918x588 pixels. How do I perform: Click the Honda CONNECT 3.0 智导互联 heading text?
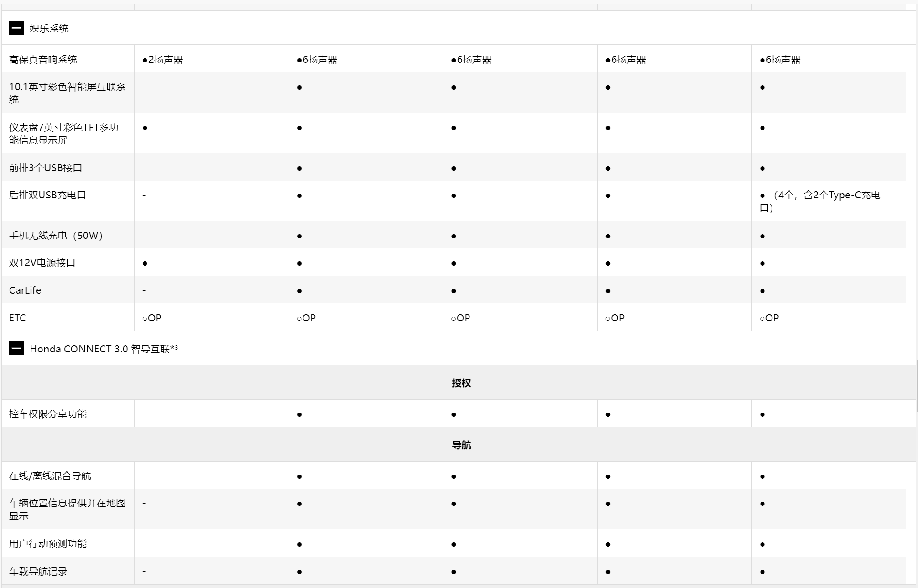point(104,349)
